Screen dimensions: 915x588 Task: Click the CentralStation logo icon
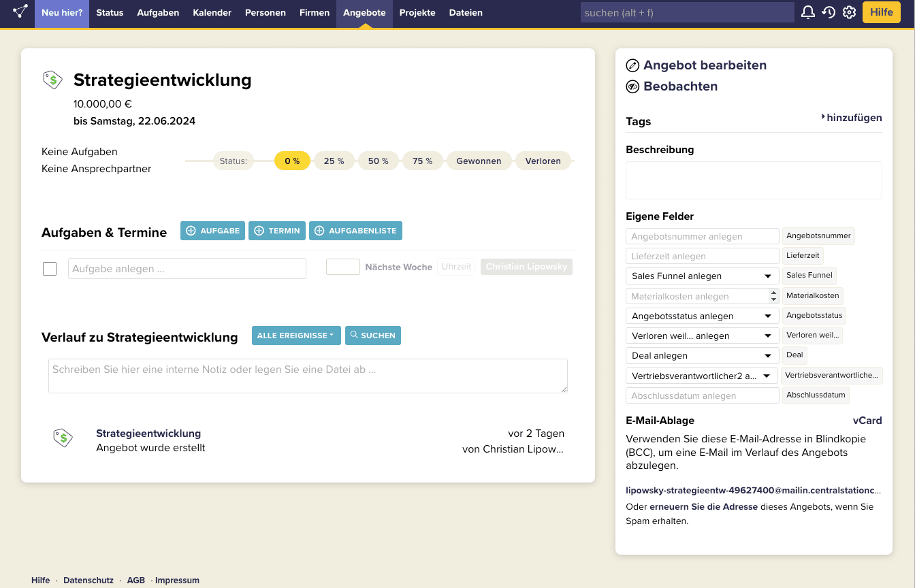20,12
